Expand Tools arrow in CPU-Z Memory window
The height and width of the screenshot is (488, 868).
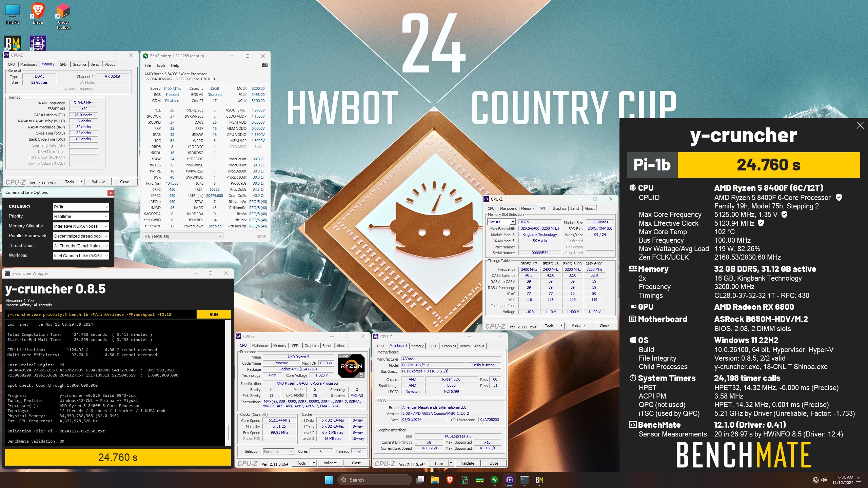[x=82, y=182]
